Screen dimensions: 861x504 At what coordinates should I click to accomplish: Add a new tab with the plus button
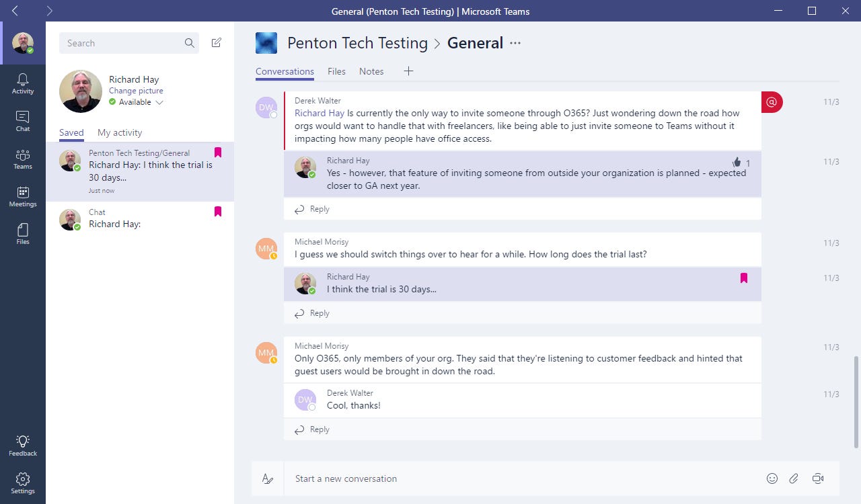408,71
